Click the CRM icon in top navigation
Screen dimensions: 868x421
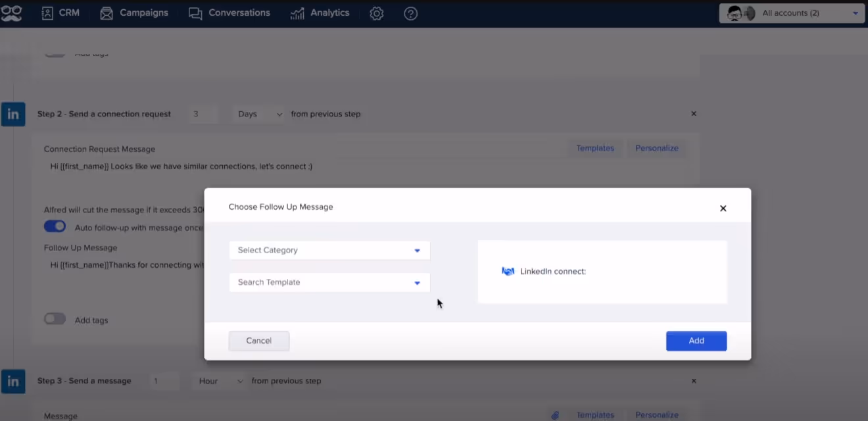coord(46,12)
